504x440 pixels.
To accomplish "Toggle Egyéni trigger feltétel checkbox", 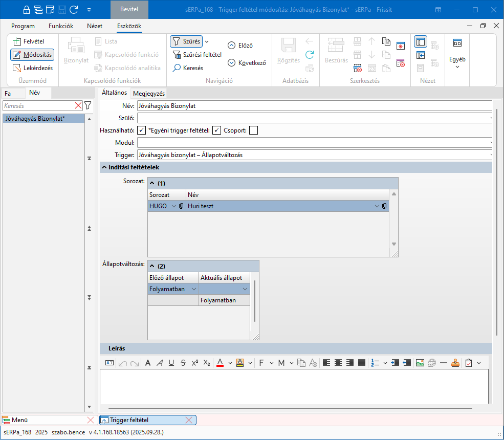I will pyautogui.click(x=217, y=130).
